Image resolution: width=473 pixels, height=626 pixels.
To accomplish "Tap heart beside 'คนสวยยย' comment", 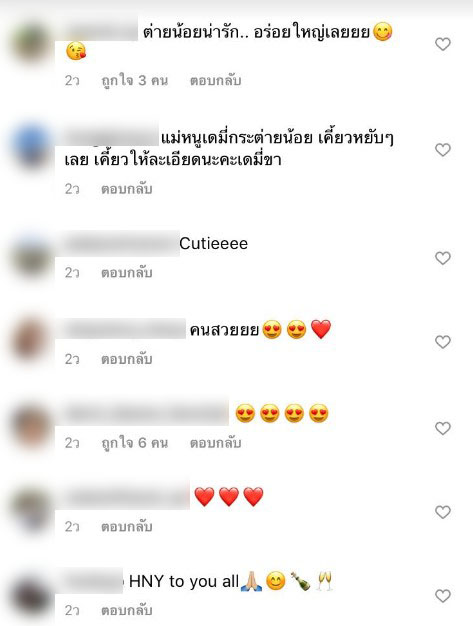I will (443, 342).
